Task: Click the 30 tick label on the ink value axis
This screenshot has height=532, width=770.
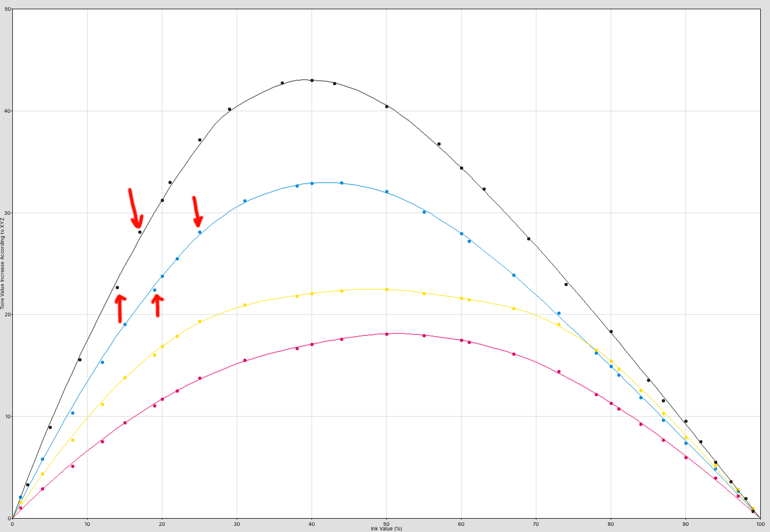Action: coord(237,524)
